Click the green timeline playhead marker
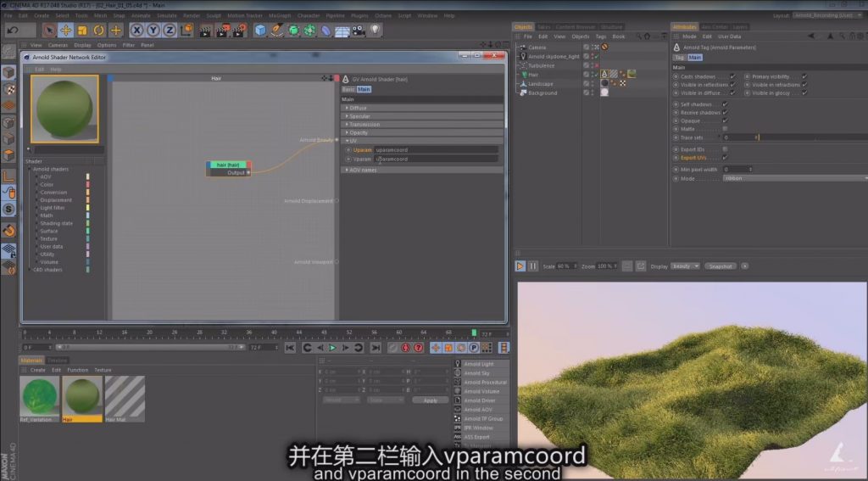The height and width of the screenshot is (481, 868). coord(474,333)
